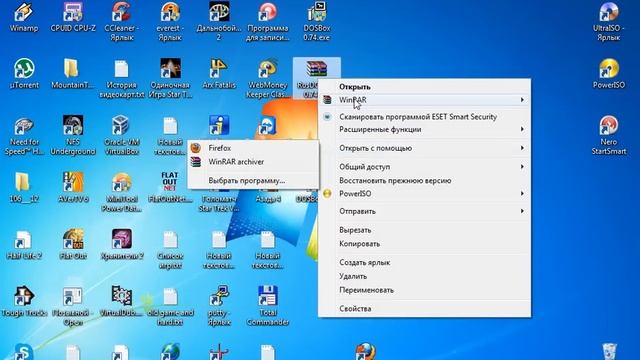
Task: Expand the PowerISO submenu
Action: [424, 193]
